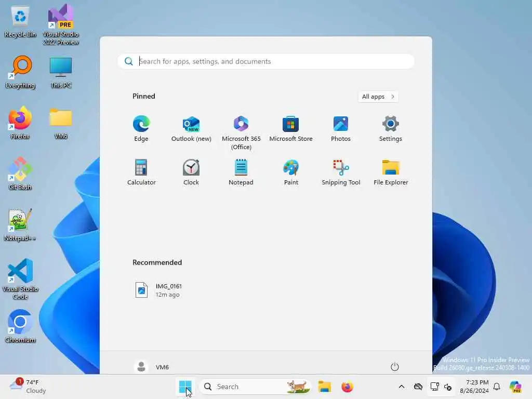This screenshot has width=532, height=399.
Task: Click the Windows Start button on taskbar
Action: pyautogui.click(x=185, y=387)
